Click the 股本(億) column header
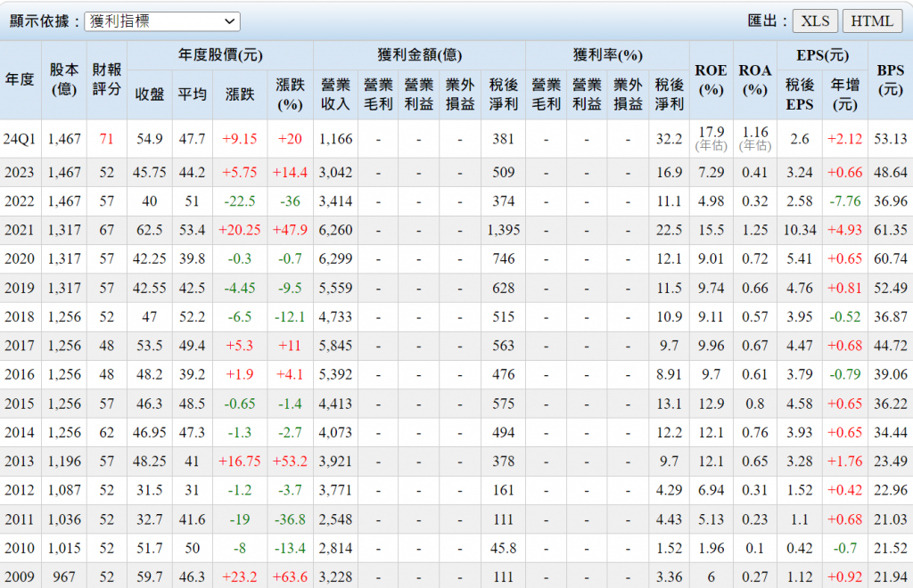The image size is (913, 588). pos(64,79)
